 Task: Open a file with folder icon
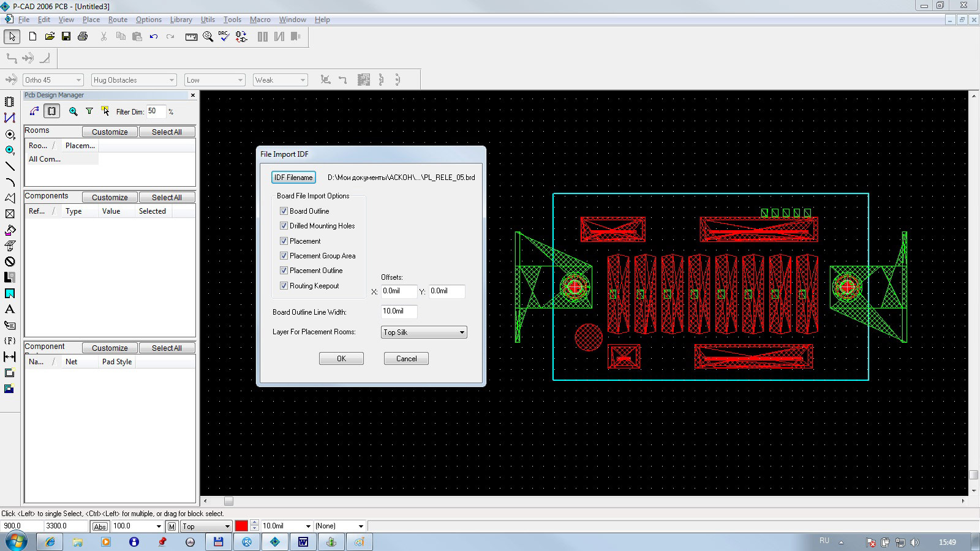(x=50, y=37)
